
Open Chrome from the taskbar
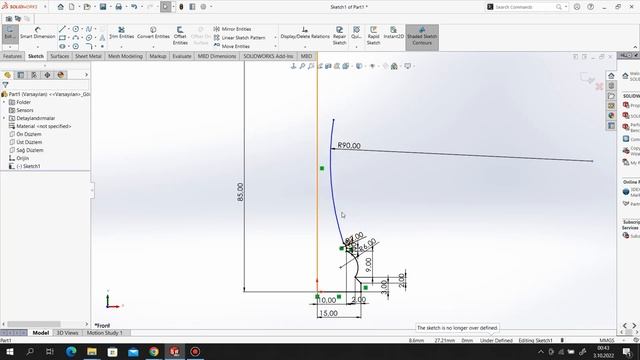click(x=154, y=351)
